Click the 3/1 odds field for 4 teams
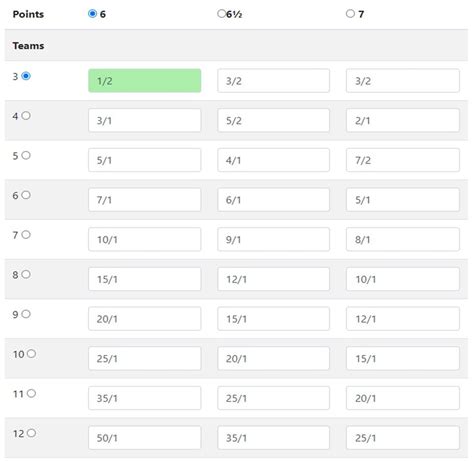The height and width of the screenshot is (461, 474). click(145, 120)
